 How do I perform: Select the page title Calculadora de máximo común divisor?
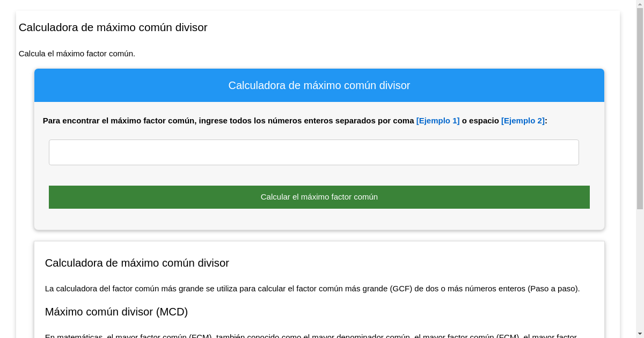tap(113, 28)
